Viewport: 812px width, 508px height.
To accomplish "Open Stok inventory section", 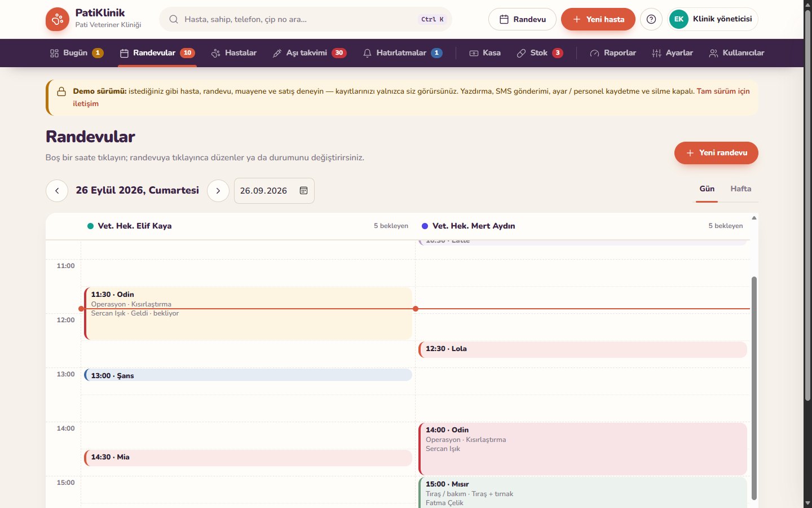I will 540,53.
